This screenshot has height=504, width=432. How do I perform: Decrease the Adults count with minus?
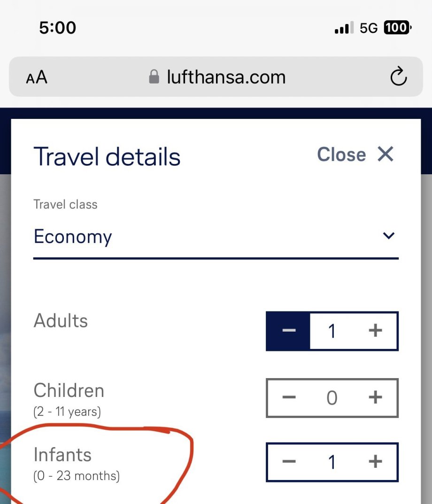[x=288, y=331]
